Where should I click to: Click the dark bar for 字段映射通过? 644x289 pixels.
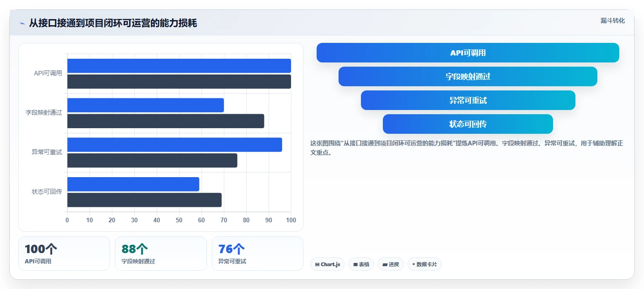click(166, 121)
